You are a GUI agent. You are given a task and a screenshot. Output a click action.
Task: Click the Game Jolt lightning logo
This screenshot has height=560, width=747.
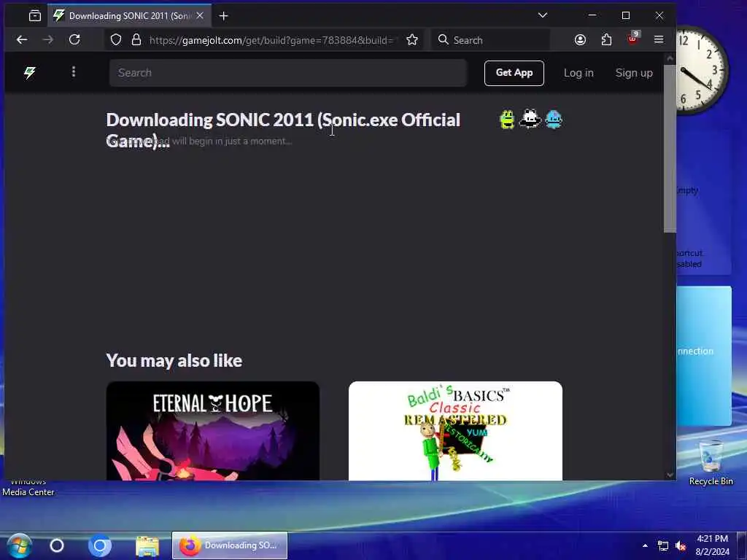[x=29, y=72]
